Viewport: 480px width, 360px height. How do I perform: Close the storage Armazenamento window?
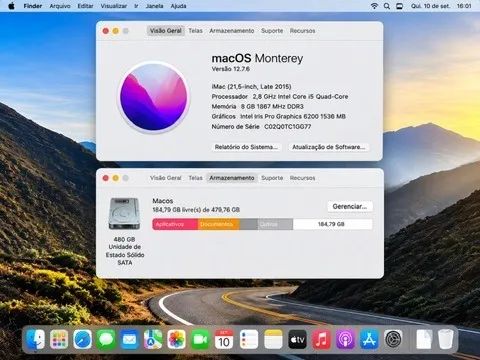tap(106, 178)
